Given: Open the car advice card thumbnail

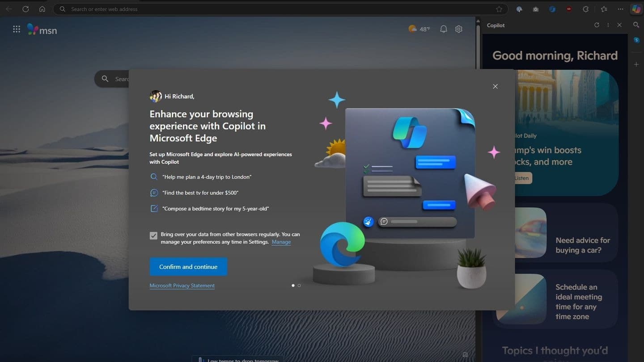Looking at the screenshot, I should coord(531,232).
